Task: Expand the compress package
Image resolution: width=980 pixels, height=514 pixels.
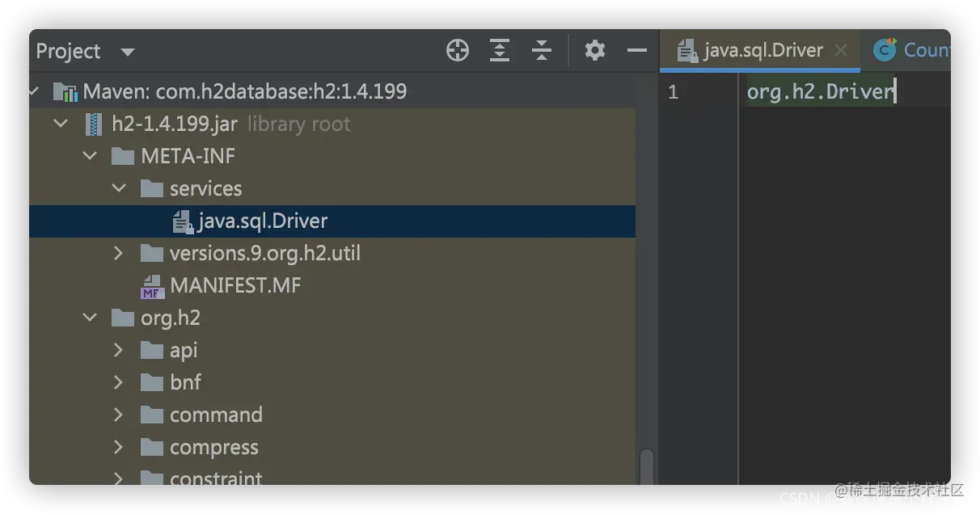Action: pyautogui.click(x=119, y=448)
